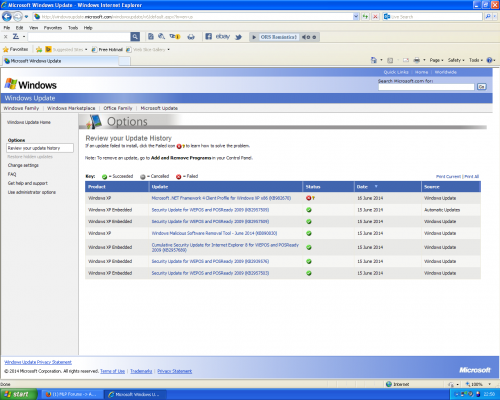The width and height of the screenshot is (500, 400).
Task: Click the Twitter bird toolbar icon
Action: [238, 37]
